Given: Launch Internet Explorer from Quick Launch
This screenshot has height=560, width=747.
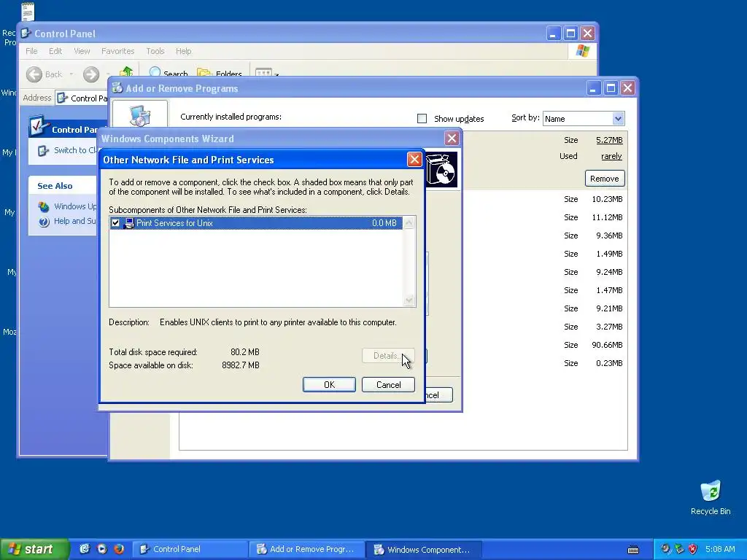Looking at the screenshot, I should 85,548.
